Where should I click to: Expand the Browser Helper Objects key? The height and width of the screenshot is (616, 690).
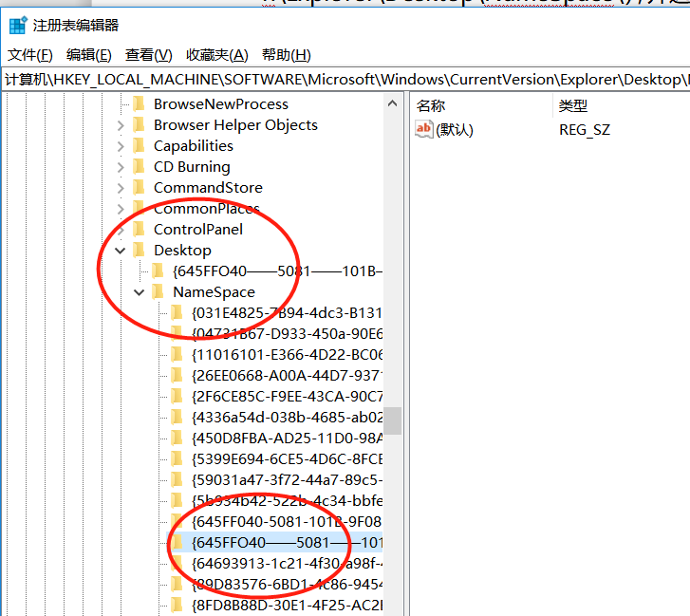121,125
